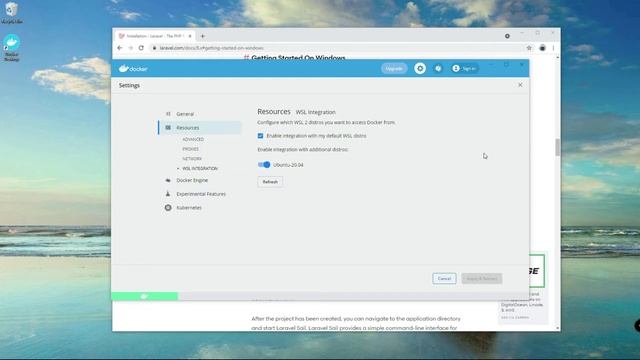Select Resources in settings sidebar
Viewport: 640px width, 360px height.
pos(200,128)
